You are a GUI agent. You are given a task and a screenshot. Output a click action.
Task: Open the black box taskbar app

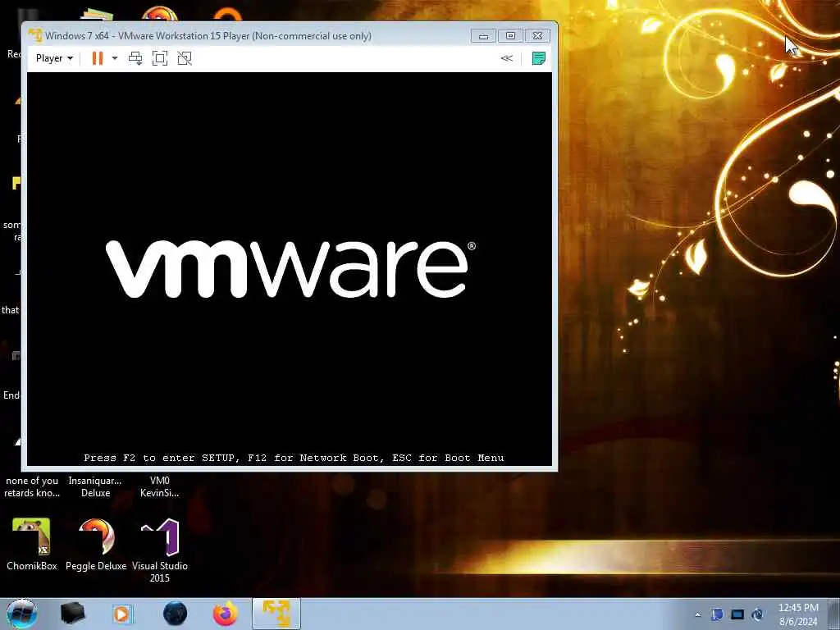pos(73,614)
